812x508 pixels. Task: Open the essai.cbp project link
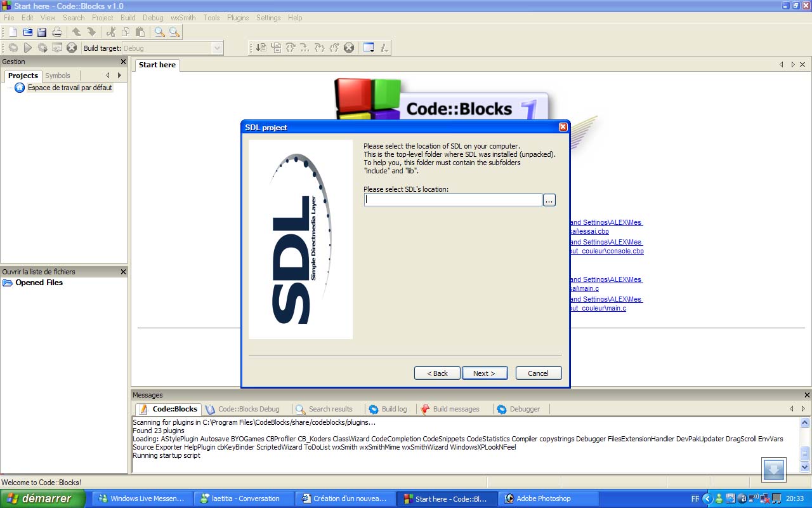coord(588,231)
